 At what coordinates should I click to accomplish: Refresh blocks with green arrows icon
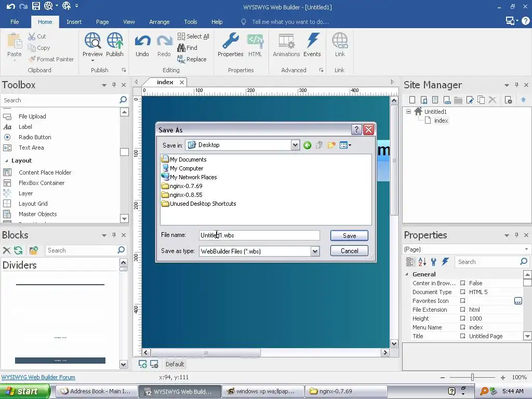18,250
